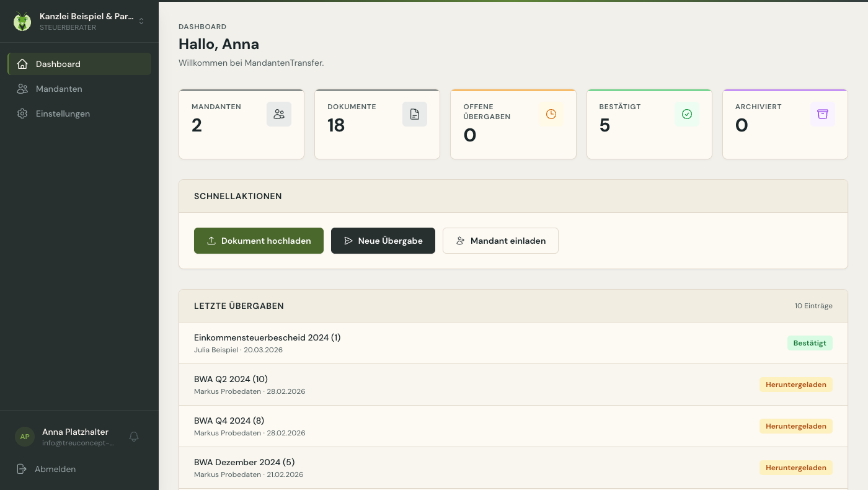Image resolution: width=868 pixels, height=490 pixels.
Task: Click the Anna Platzhalter user name
Action: (x=75, y=432)
